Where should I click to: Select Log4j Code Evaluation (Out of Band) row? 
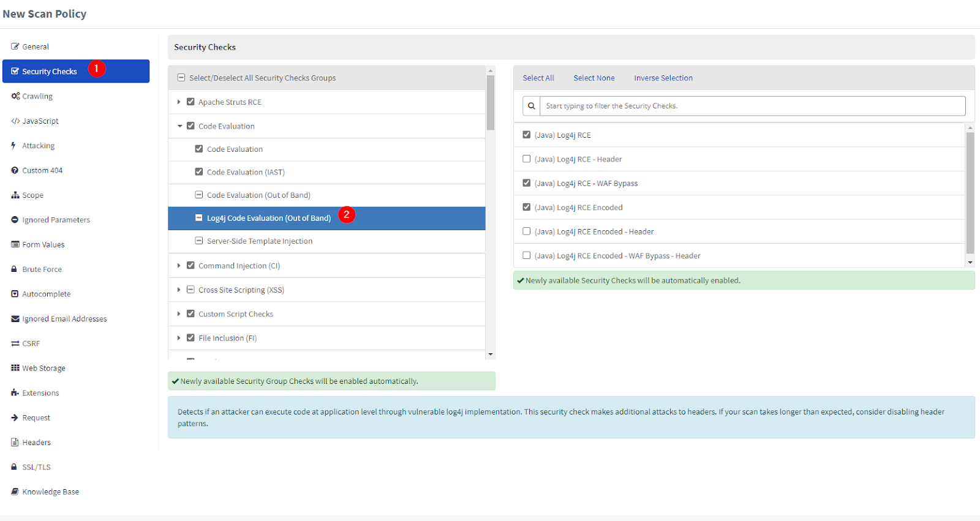click(x=326, y=218)
